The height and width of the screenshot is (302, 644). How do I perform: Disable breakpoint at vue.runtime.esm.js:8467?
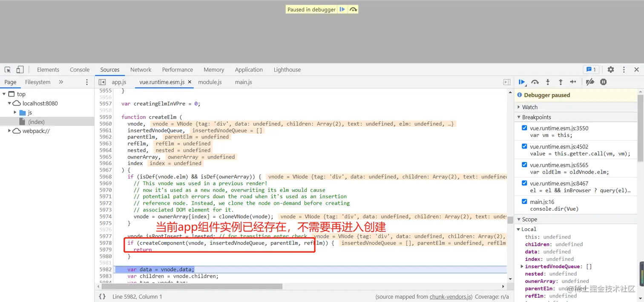coord(524,183)
